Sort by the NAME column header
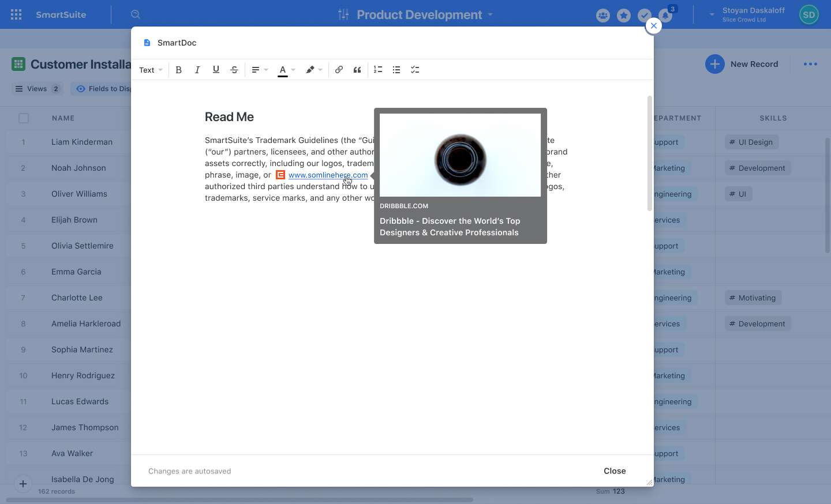This screenshot has width=831, height=504. click(63, 118)
